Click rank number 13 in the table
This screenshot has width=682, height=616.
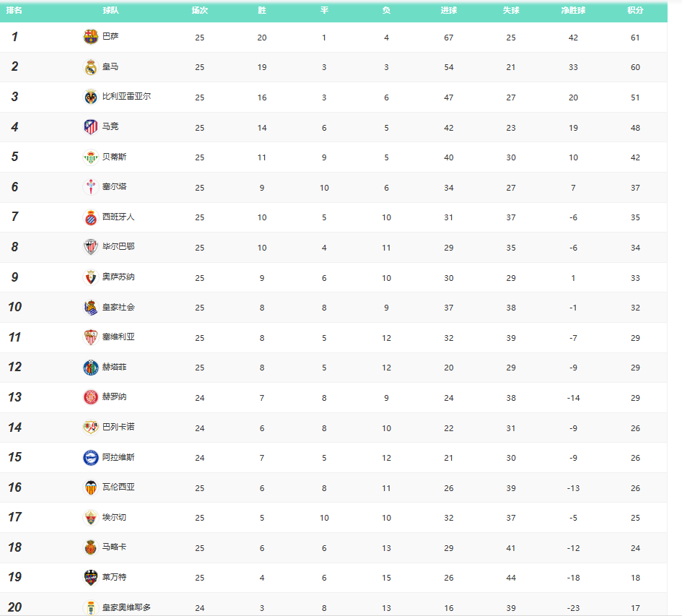coord(14,397)
